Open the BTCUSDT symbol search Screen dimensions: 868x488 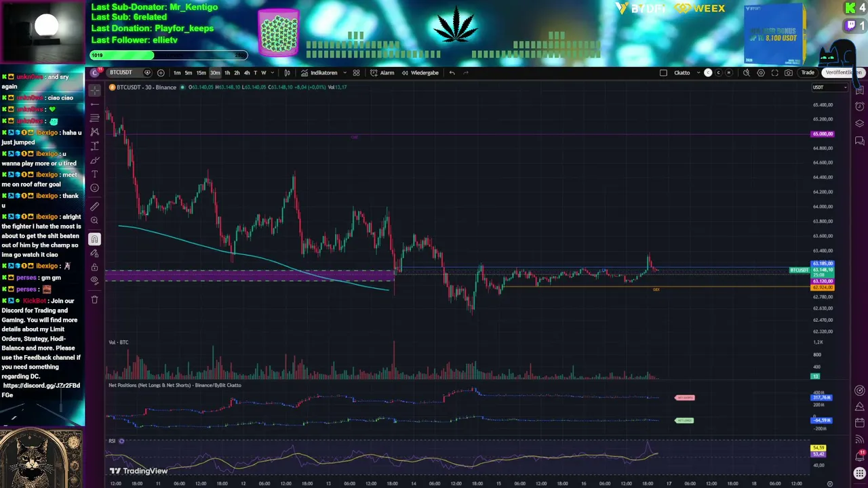click(121, 73)
